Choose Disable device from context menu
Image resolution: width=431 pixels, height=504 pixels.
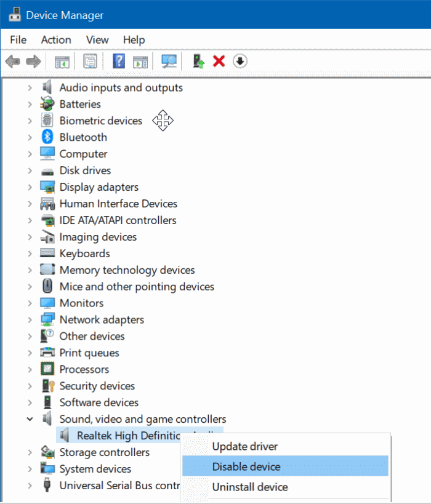285,466
